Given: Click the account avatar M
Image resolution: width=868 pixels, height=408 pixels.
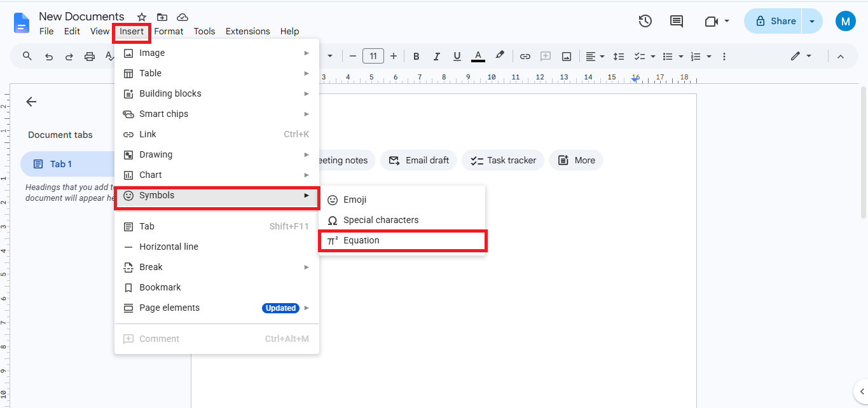Looking at the screenshot, I should pyautogui.click(x=846, y=21).
